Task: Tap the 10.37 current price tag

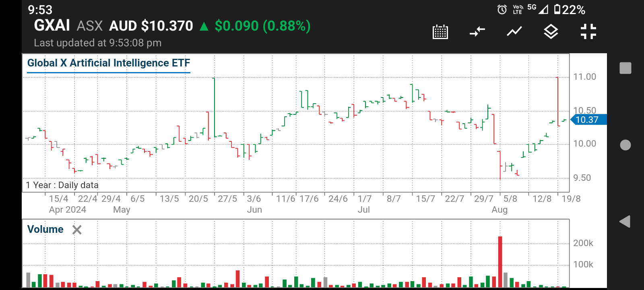Action: 588,120
